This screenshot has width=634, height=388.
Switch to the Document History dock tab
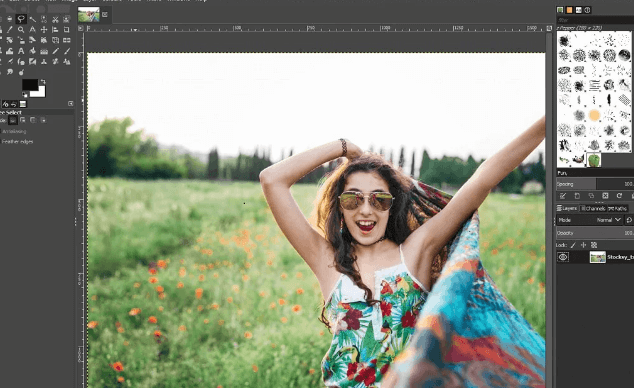pyautogui.click(x=588, y=10)
